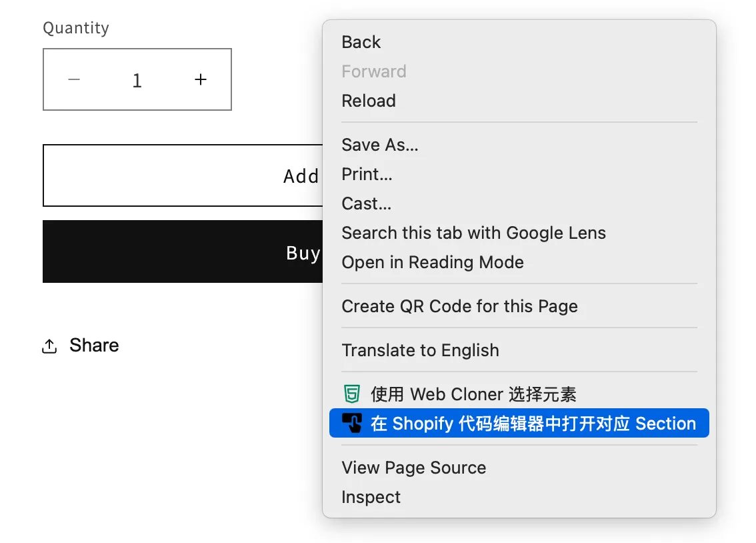The width and height of the screenshot is (756, 543).
Task: Click the plus quantity increase icon
Action: point(201,79)
